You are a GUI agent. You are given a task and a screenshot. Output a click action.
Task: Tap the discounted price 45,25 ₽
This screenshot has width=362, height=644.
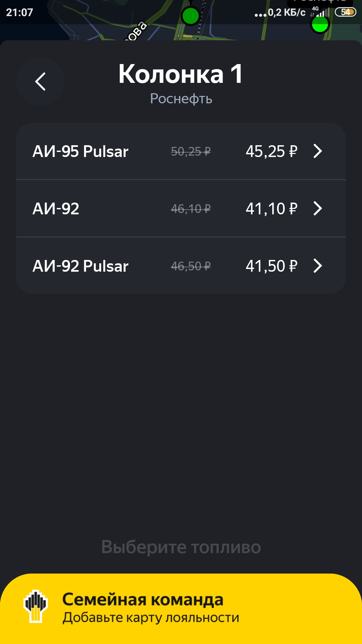tap(271, 151)
